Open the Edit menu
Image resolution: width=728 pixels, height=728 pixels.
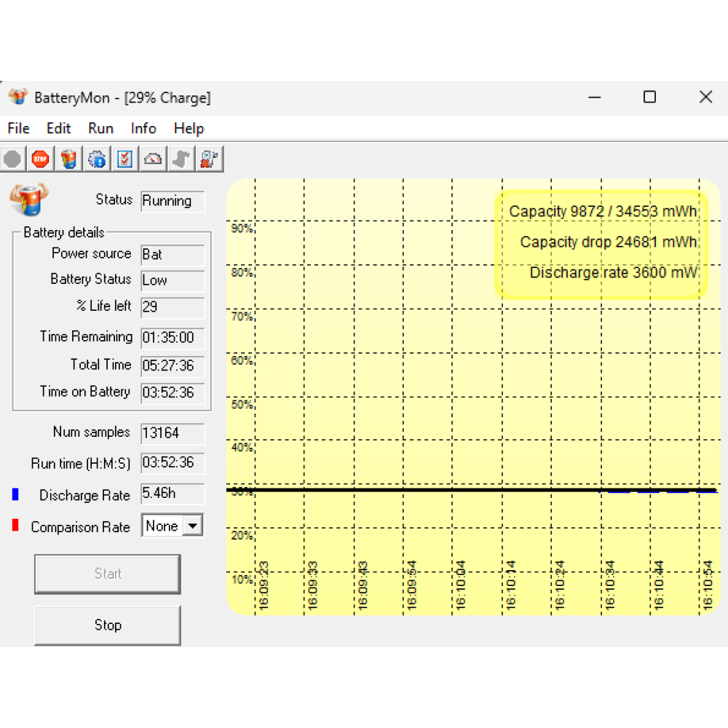tap(59, 129)
